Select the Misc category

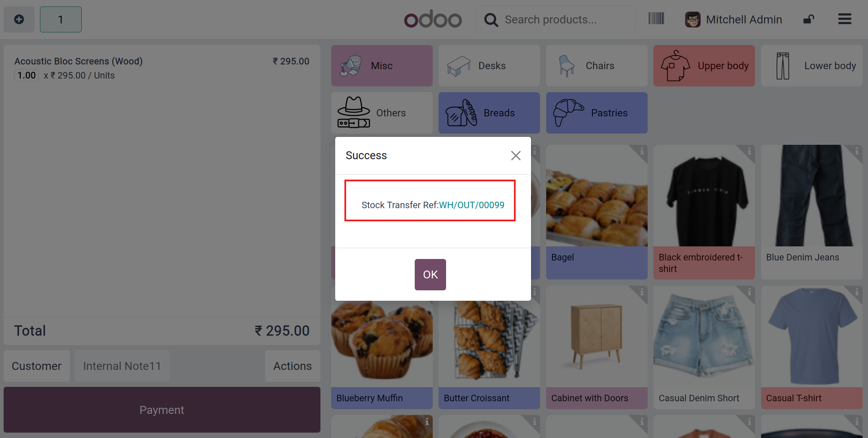[382, 66]
